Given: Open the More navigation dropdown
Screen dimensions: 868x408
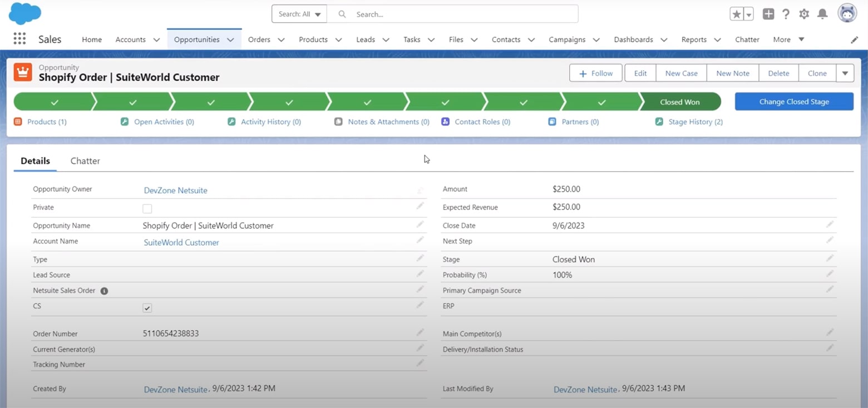Looking at the screenshot, I should [788, 39].
